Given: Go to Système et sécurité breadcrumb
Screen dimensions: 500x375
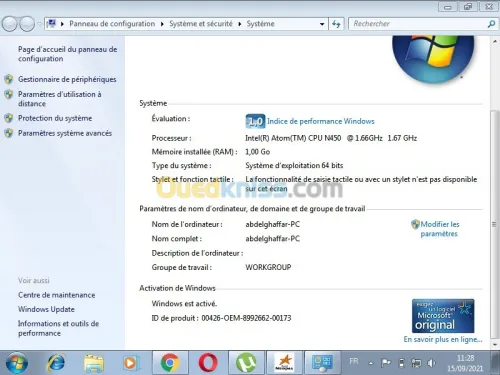Looking at the screenshot, I should [201, 24].
